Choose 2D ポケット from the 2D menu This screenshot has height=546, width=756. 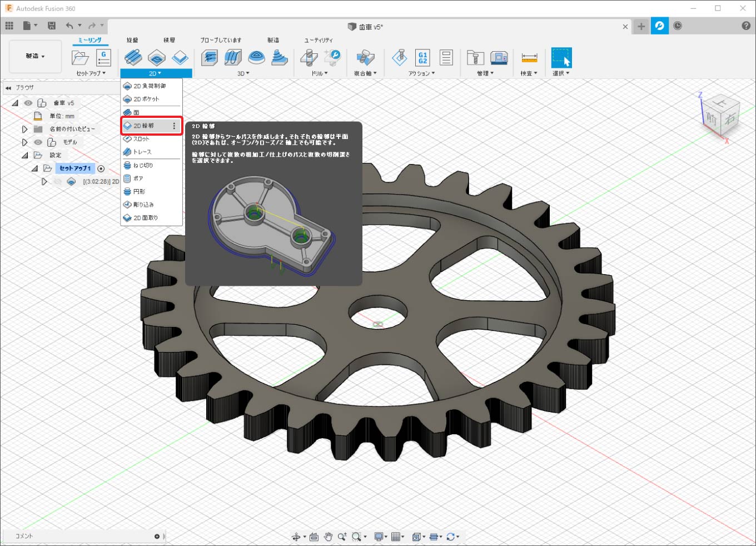click(146, 99)
